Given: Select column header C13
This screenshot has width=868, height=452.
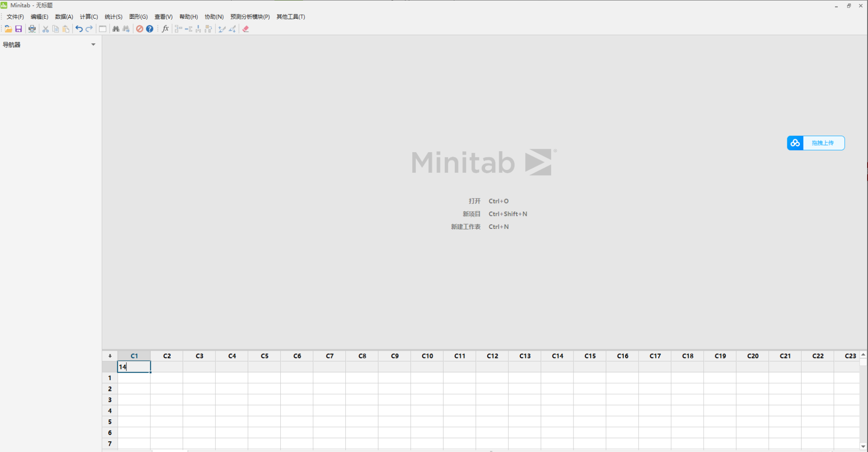Looking at the screenshot, I should click(525, 356).
